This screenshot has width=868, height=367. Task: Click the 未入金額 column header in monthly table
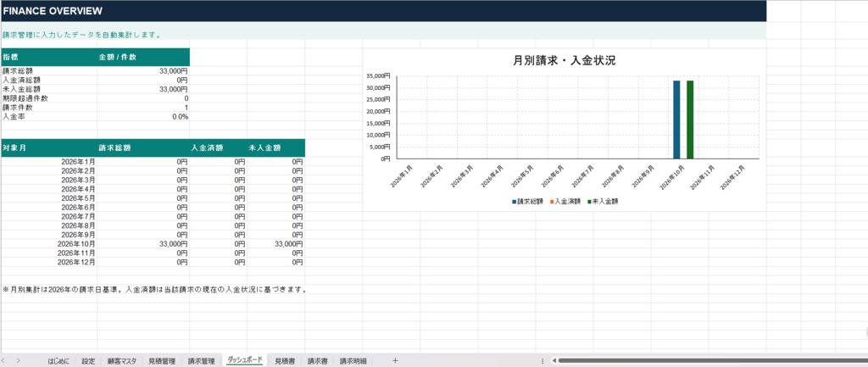click(275, 147)
